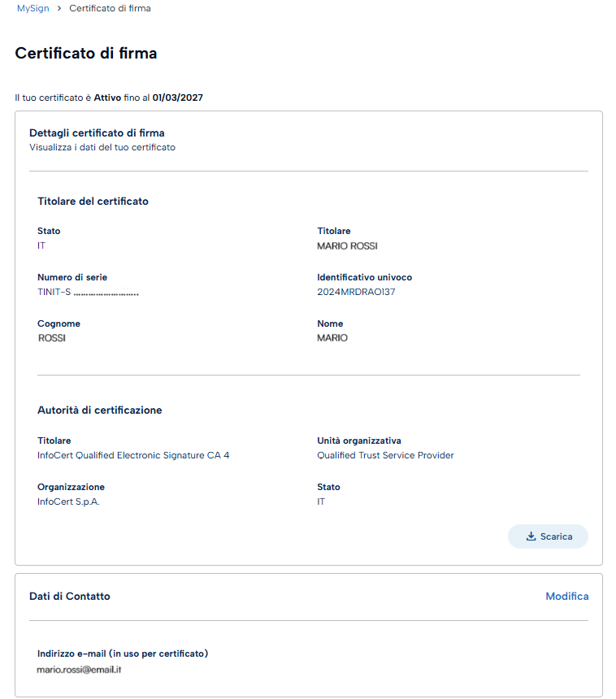Viewport: 616px width, 699px height.
Task: Select Certificato di firma breadcrumb item
Action: click(110, 8)
